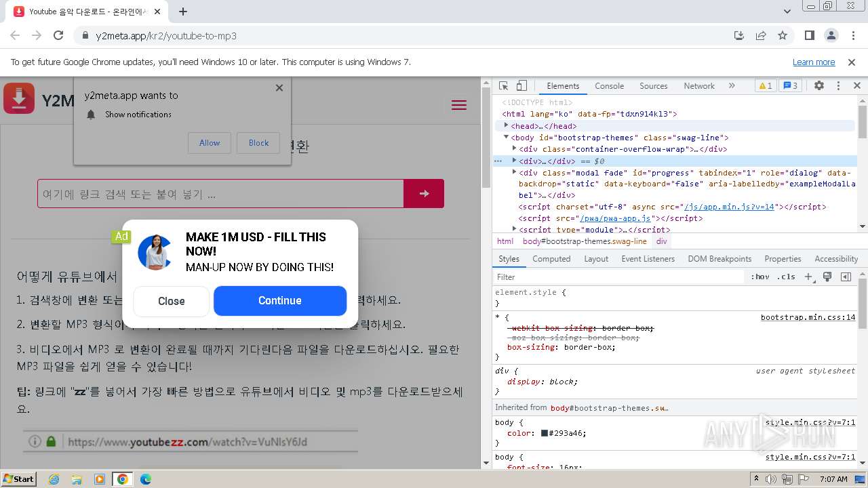Open the Layout tab

click(x=596, y=259)
